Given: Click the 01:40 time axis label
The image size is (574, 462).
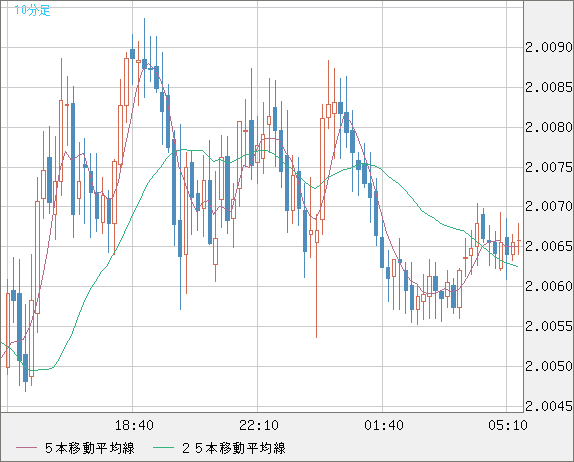Looking at the screenshot, I should tap(384, 425).
